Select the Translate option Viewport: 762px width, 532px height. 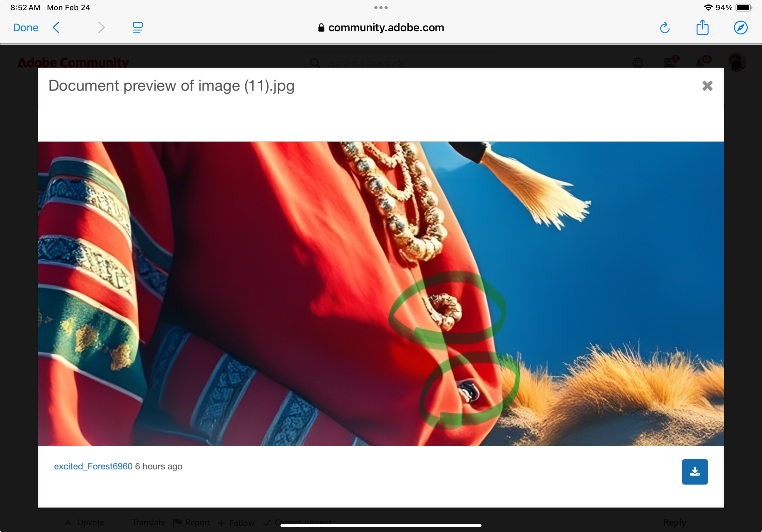coord(149,522)
